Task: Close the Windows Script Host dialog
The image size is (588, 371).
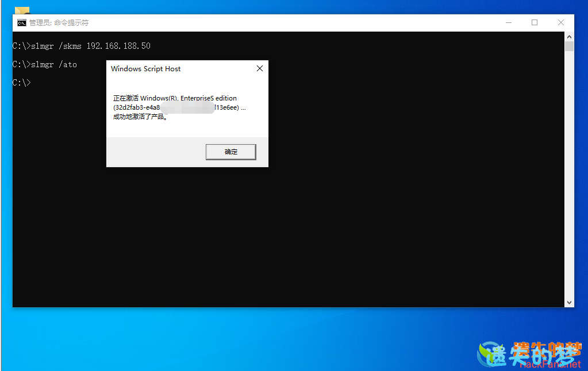Action: click(x=259, y=68)
